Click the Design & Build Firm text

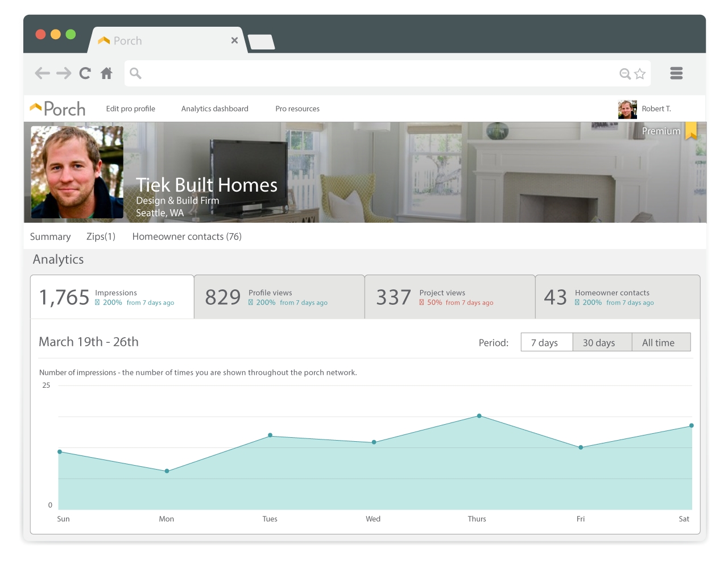[x=177, y=201]
